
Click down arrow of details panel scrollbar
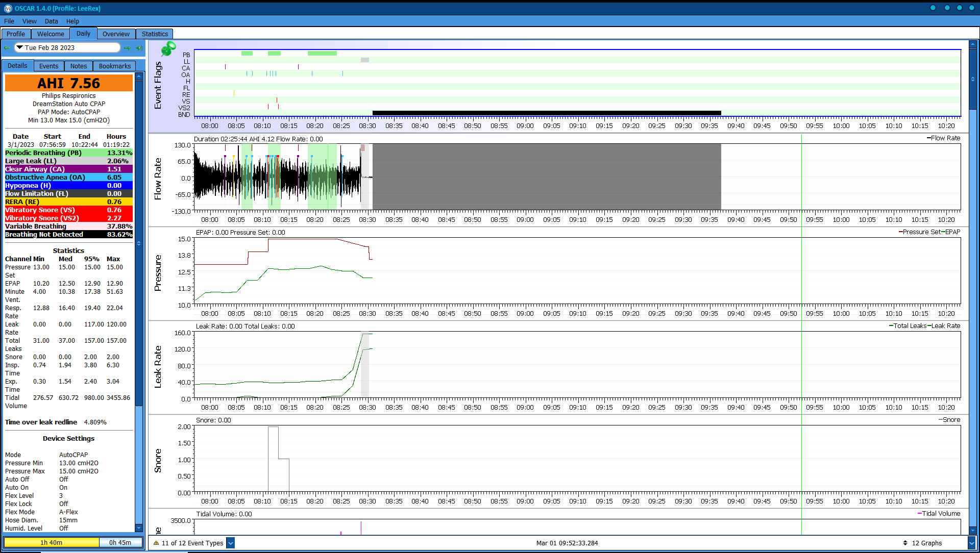pyautogui.click(x=139, y=528)
